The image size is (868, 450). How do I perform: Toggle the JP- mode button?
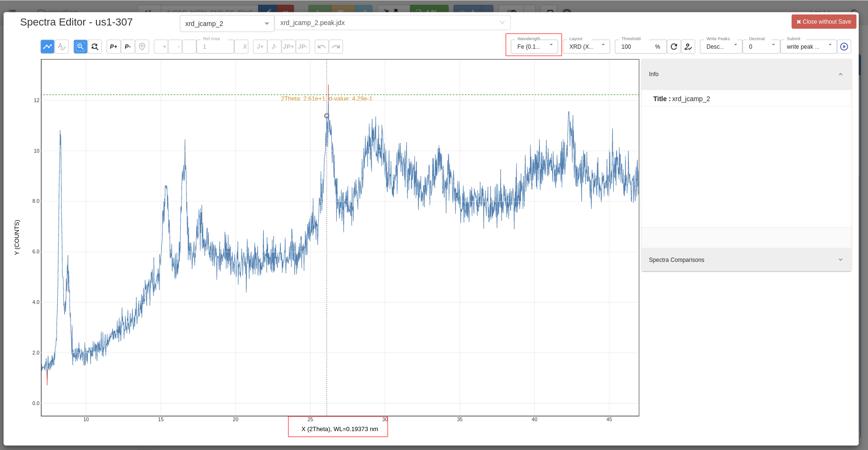click(x=303, y=46)
